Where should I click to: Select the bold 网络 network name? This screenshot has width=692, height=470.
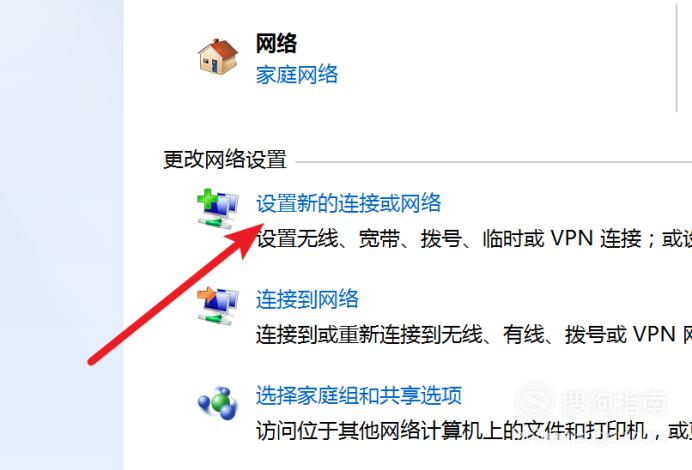coord(276,43)
